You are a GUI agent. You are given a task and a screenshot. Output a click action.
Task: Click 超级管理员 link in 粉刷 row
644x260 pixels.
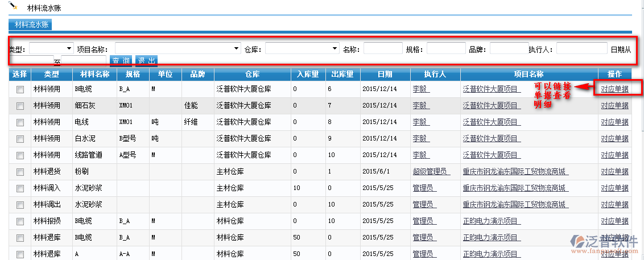[x=431, y=172]
